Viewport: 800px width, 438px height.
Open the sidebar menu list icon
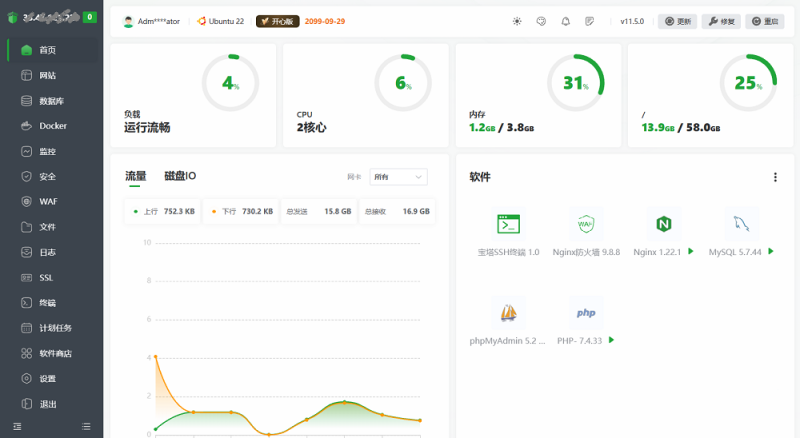pyautogui.click(x=86, y=426)
